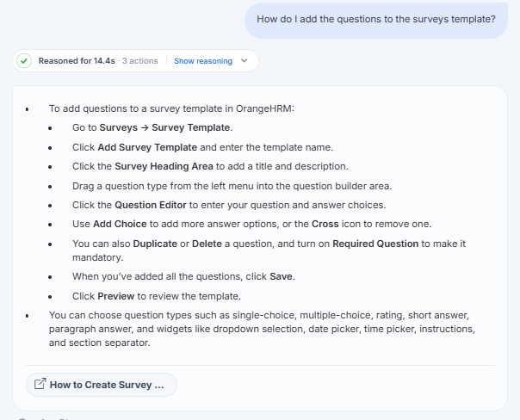Click the 'Reasoned for 14.4s' text

coord(77,61)
